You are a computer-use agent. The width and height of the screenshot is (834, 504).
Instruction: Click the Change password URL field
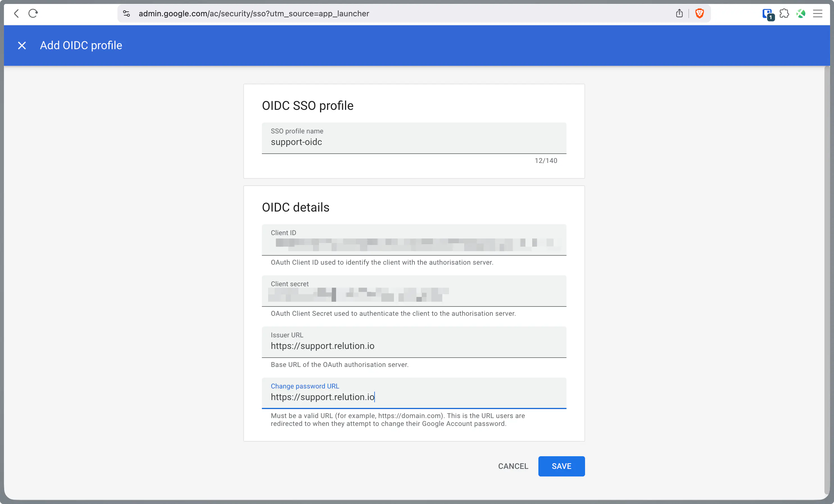click(x=414, y=397)
